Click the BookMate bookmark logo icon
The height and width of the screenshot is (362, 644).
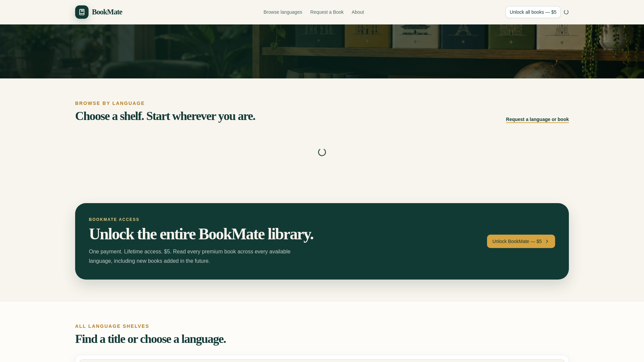(82, 12)
